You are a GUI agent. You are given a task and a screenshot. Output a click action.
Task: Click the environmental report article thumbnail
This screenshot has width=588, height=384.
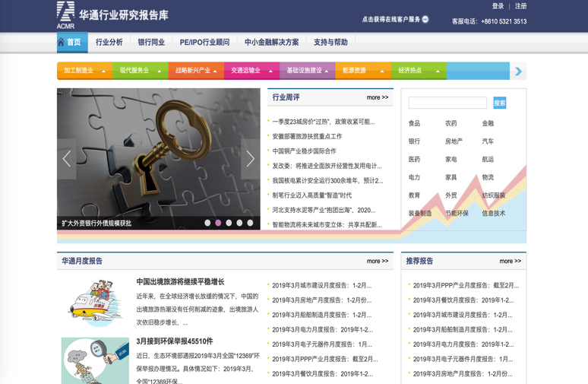point(95,360)
